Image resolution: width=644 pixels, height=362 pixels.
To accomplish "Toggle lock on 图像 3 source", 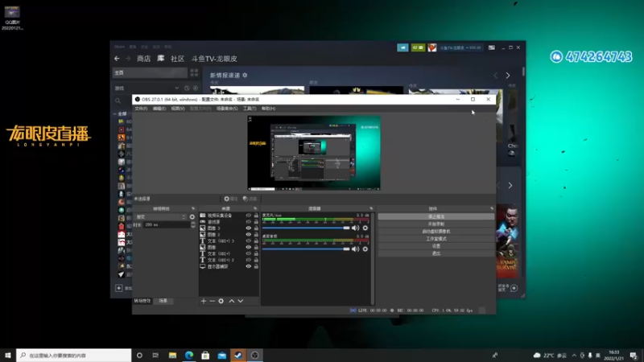I will (x=256, y=228).
